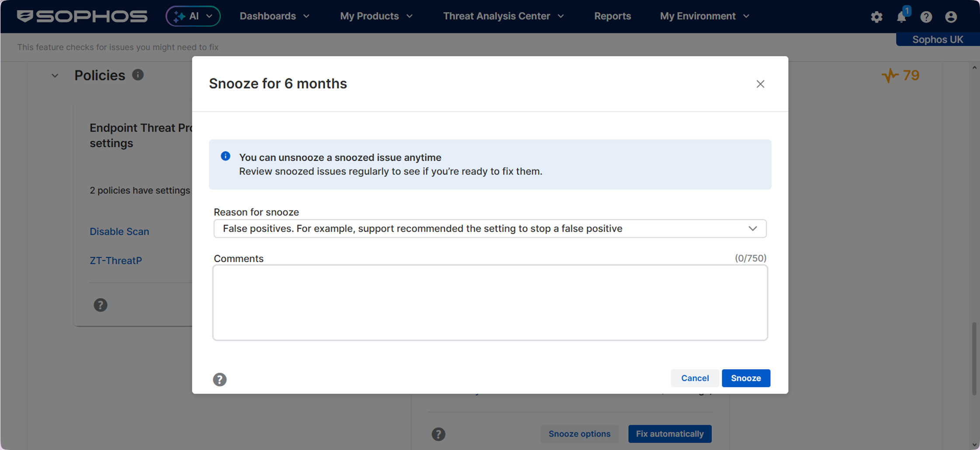This screenshot has height=450, width=980.
Task: Go to the Reports page
Action: (612, 16)
